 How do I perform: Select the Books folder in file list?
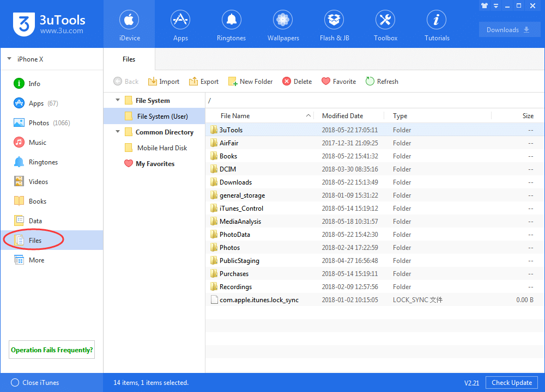tap(375, 156)
